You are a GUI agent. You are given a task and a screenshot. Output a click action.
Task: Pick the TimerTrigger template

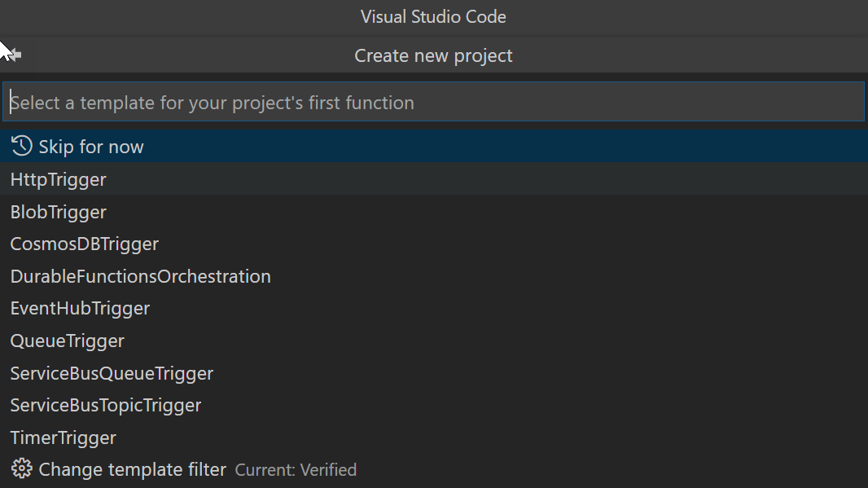63,437
